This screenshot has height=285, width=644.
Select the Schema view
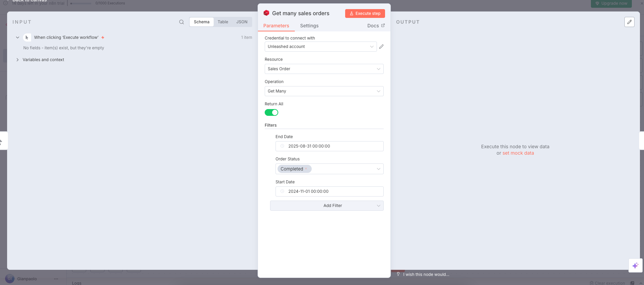[x=201, y=22]
